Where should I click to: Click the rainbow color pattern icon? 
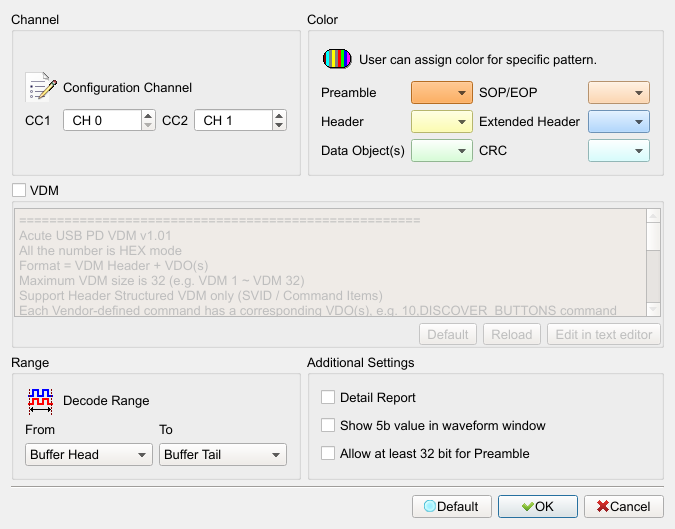(x=337, y=59)
